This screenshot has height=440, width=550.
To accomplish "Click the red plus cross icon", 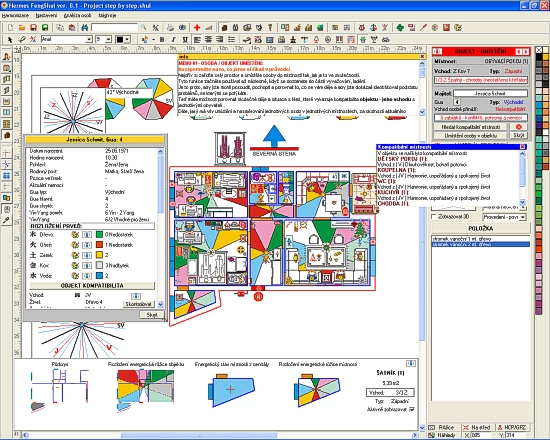I will [197, 27].
